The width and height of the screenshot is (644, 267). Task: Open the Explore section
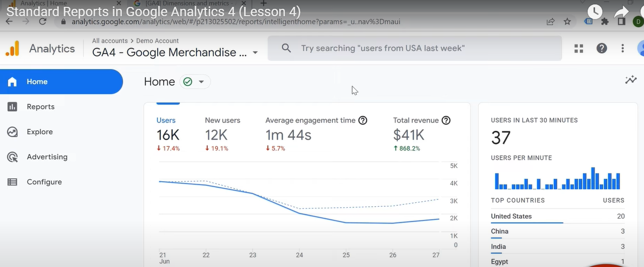[x=40, y=132]
